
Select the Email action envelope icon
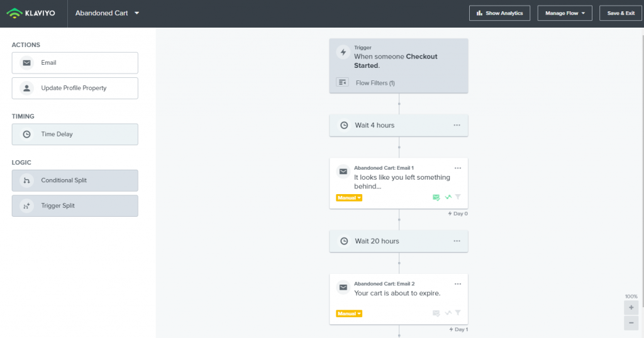[26, 63]
